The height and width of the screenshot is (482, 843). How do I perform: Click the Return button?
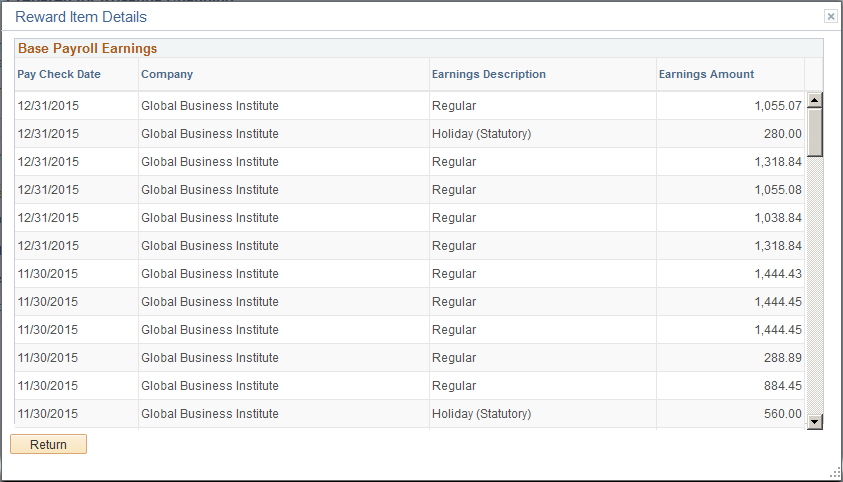48,444
